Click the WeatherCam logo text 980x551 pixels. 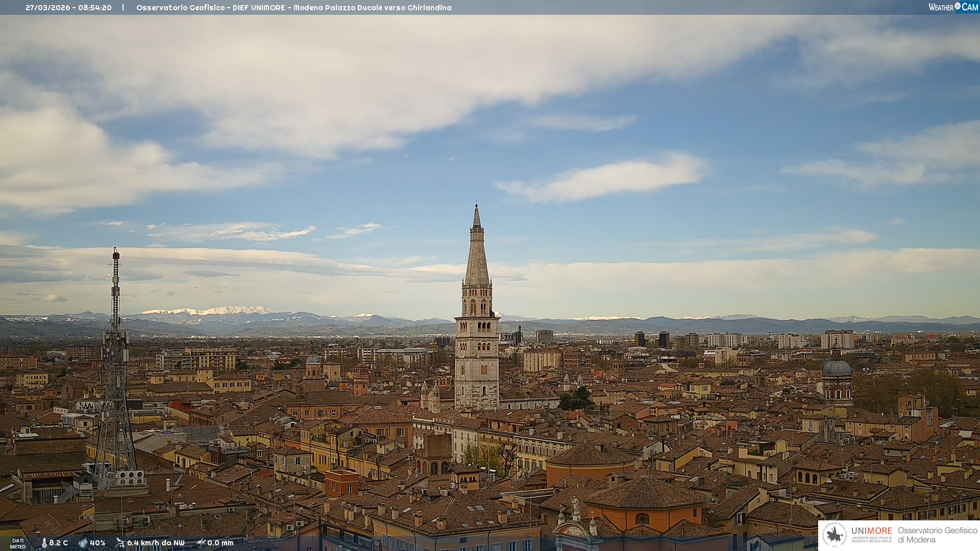941,7
